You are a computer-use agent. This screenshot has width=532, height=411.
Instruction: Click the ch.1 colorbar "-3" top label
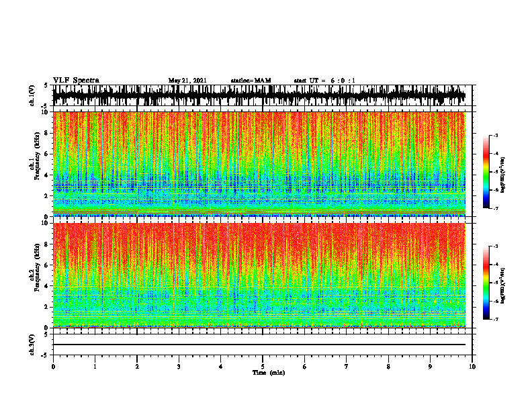(496, 136)
